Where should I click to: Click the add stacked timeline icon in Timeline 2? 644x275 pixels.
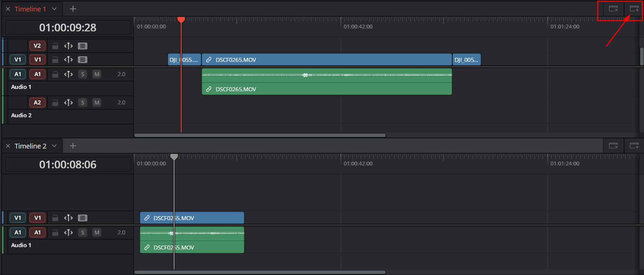634,146
